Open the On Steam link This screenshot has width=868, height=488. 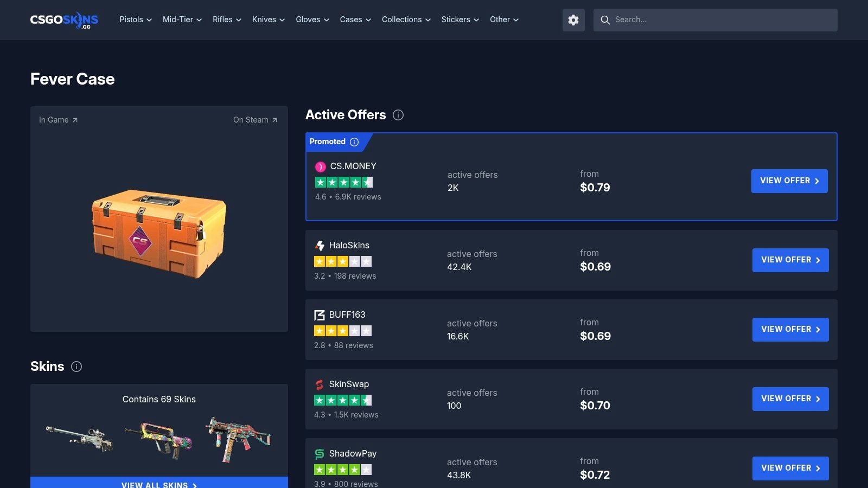tap(255, 120)
